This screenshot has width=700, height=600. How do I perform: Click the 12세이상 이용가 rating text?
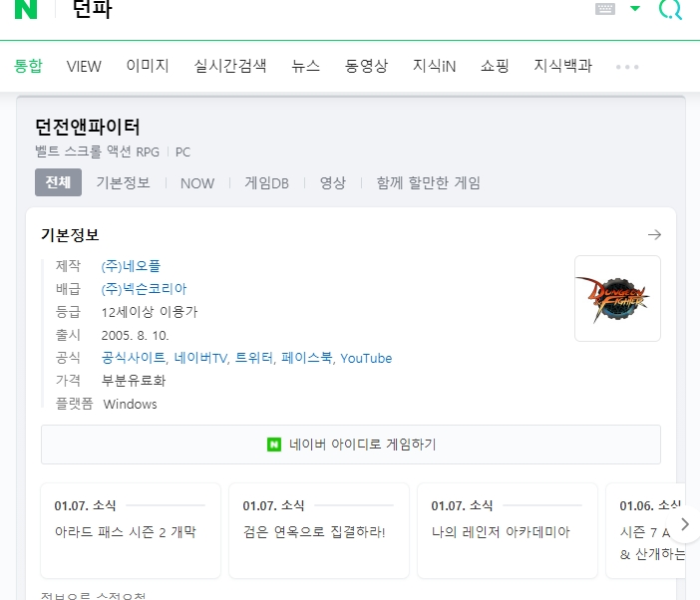(x=150, y=312)
